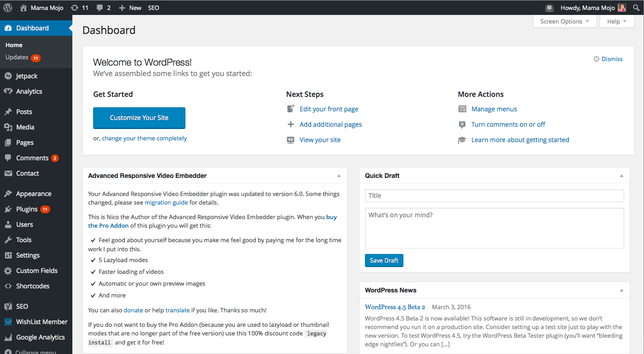644x354 pixels.
Task: Click the Customize Your Site button
Action: coord(139,118)
